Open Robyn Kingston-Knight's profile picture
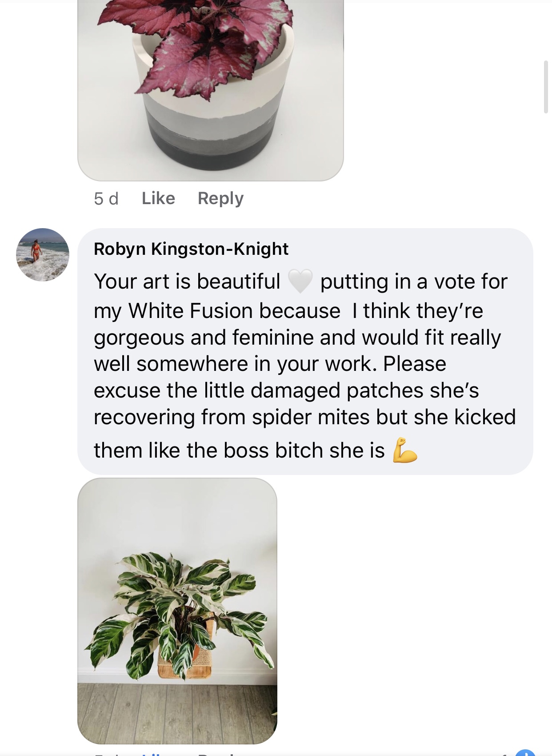 (x=43, y=255)
